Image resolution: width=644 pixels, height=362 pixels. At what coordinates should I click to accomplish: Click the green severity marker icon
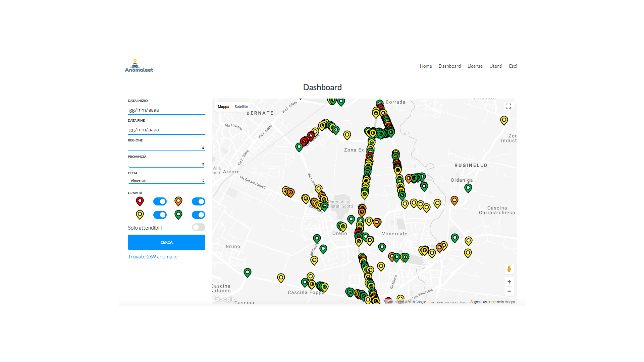(178, 214)
